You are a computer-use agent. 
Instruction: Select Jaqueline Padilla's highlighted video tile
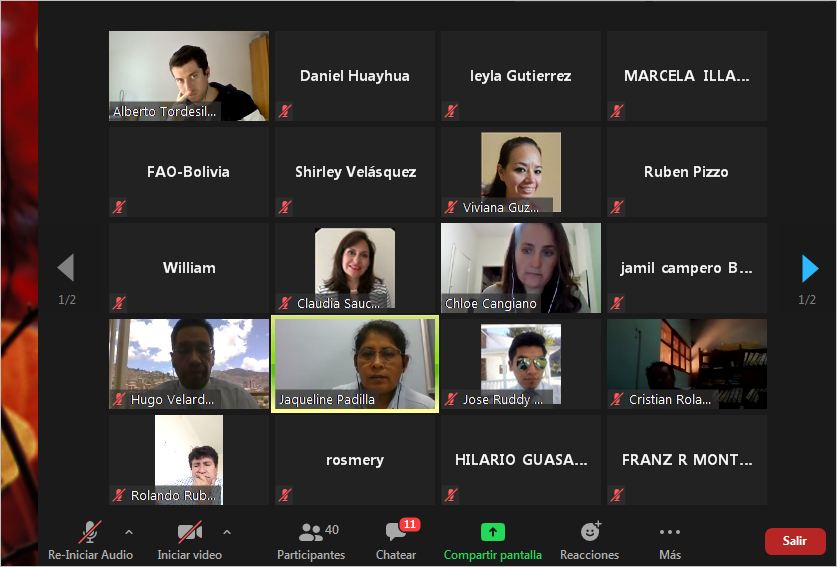point(355,364)
